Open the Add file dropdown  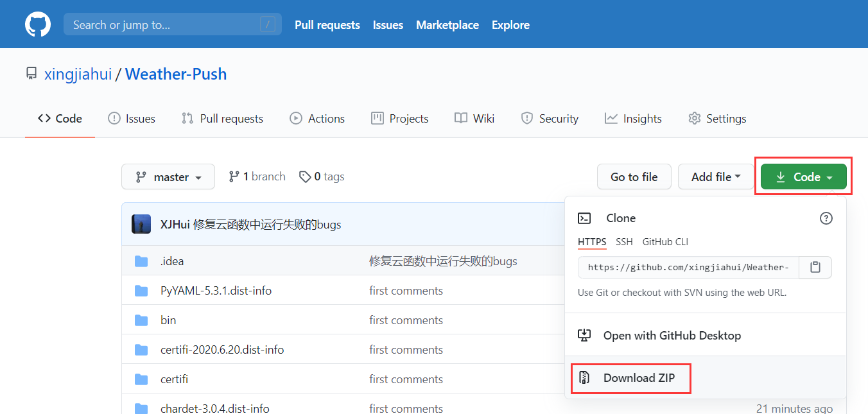pos(716,177)
